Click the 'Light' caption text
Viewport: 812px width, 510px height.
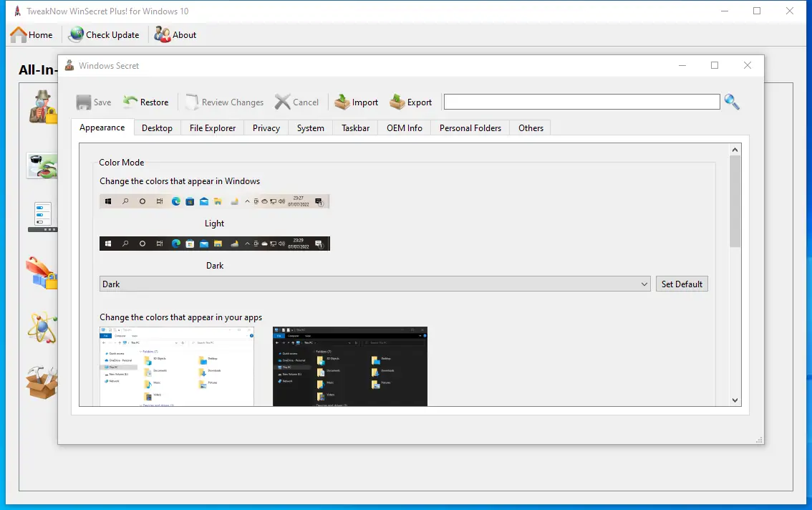214,223
